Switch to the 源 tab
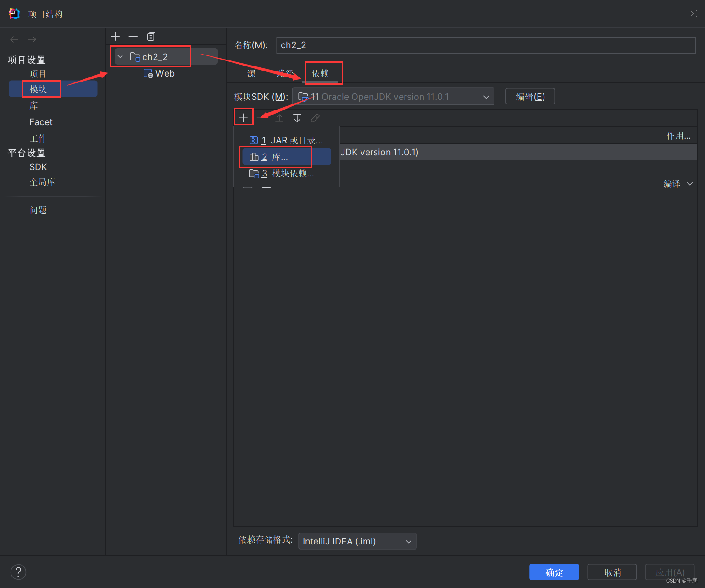The width and height of the screenshot is (705, 588). pyautogui.click(x=251, y=73)
